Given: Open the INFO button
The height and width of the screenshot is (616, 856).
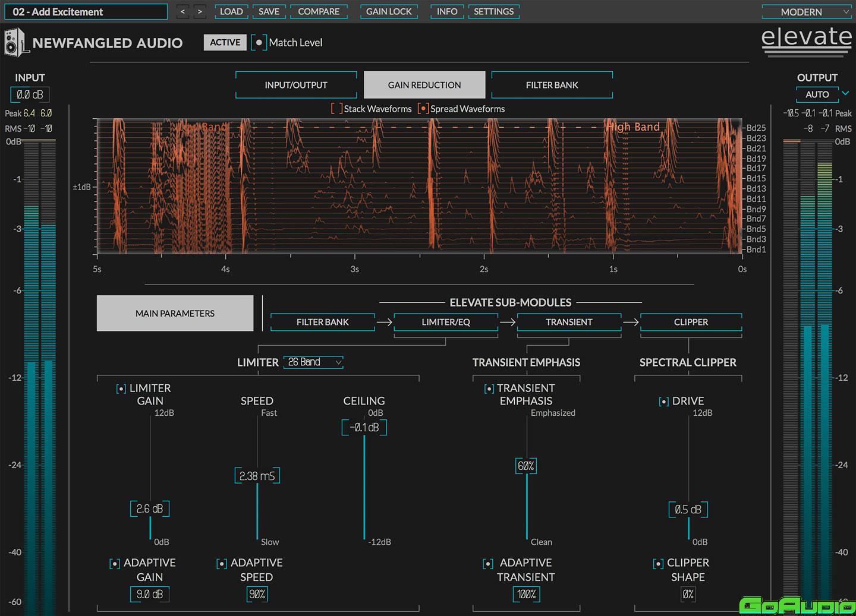Looking at the screenshot, I should tap(447, 11).
